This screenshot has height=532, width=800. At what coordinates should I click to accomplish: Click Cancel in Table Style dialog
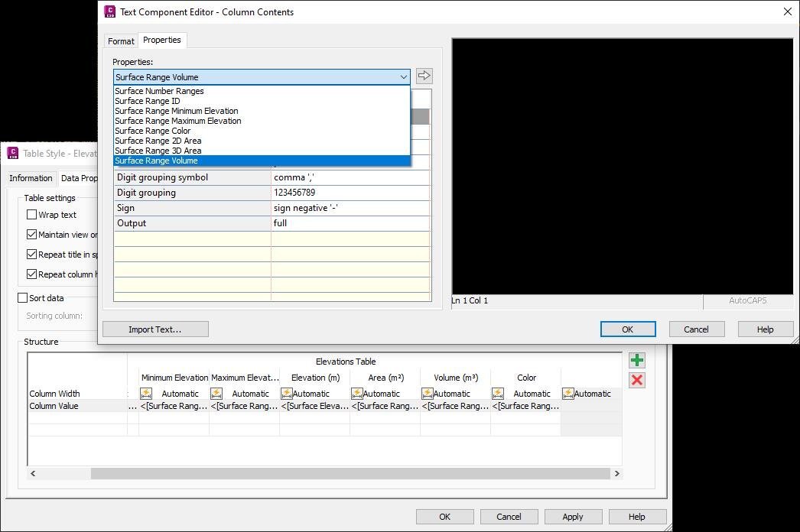pos(509,517)
